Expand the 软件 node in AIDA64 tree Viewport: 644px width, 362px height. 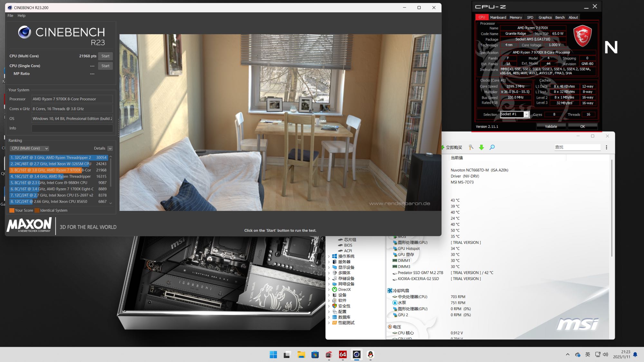(329, 301)
